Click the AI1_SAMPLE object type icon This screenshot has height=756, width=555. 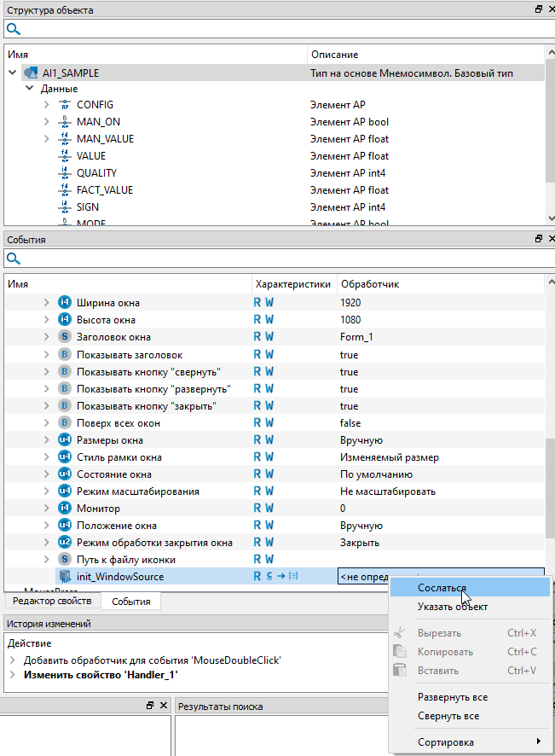(30, 73)
